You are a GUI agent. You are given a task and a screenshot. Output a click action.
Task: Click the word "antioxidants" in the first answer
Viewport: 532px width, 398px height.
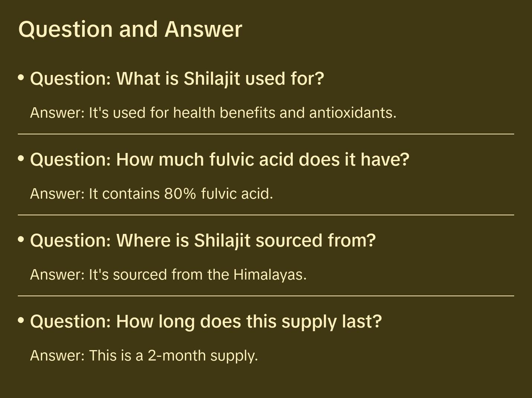(x=352, y=113)
